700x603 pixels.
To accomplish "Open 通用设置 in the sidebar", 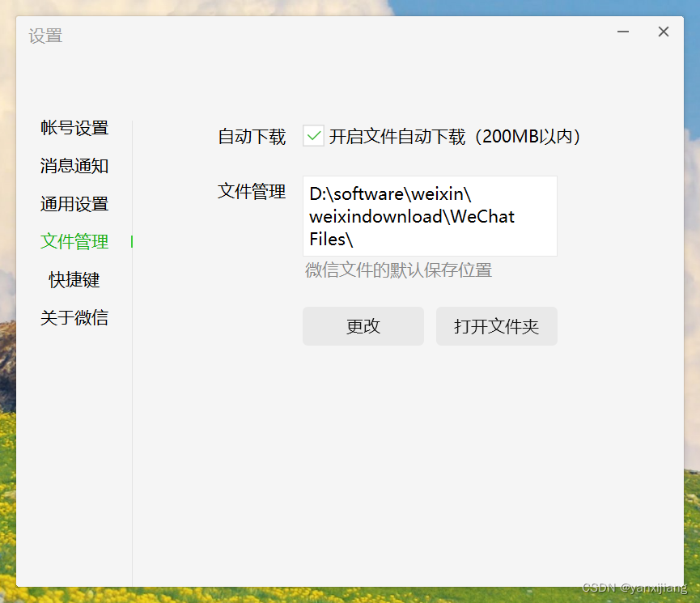I will pyautogui.click(x=74, y=204).
